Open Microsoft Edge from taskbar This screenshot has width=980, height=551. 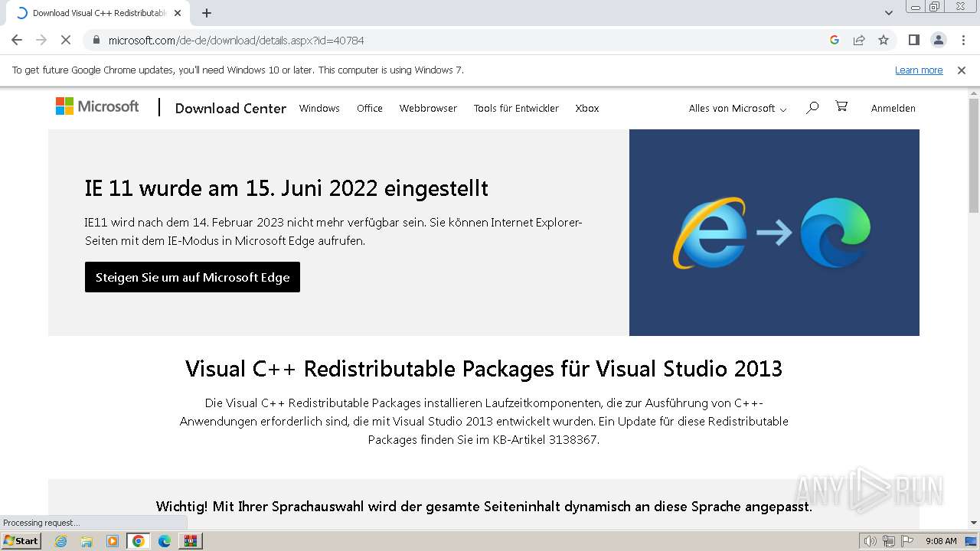click(x=165, y=541)
